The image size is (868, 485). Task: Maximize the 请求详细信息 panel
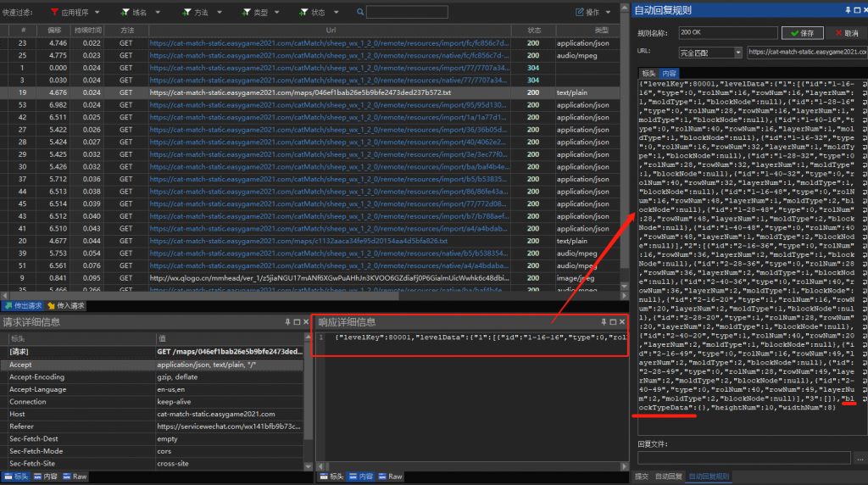point(296,322)
